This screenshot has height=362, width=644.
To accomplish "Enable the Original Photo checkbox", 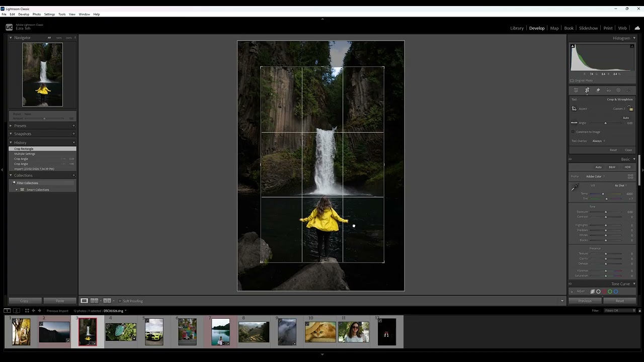I will pos(572,80).
